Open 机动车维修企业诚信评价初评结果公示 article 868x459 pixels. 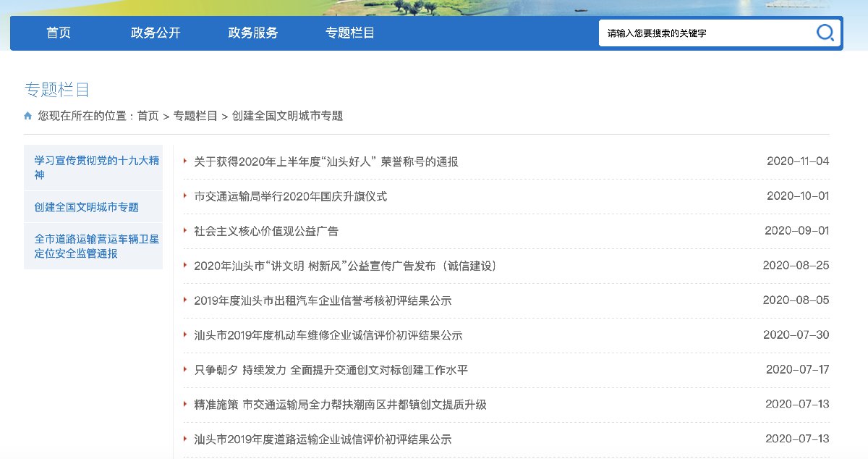[328, 335]
